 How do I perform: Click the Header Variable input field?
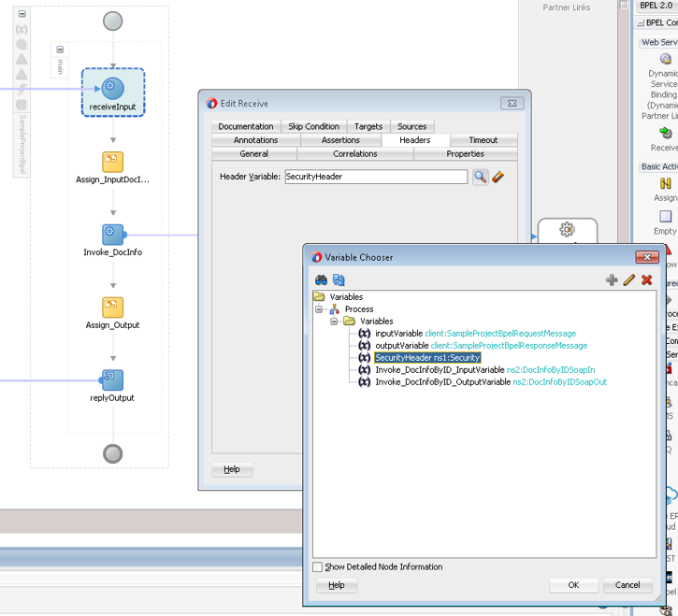(x=376, y=177)
